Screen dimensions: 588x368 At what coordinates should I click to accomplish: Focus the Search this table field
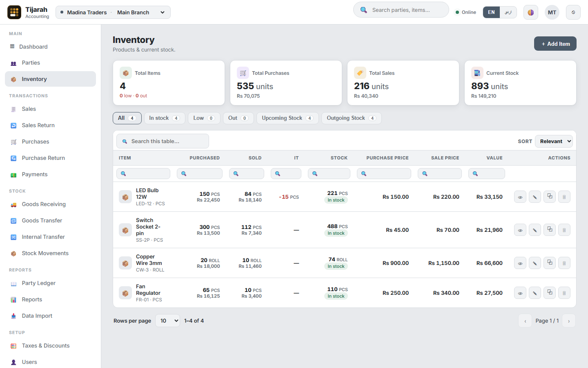[x=163, y=141]
